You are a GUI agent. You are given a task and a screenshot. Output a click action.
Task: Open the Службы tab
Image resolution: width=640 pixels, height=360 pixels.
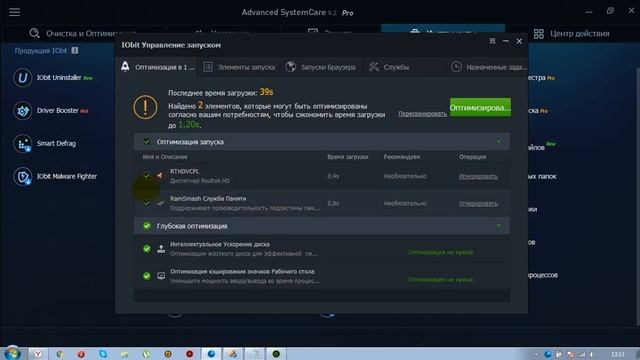(404, 67)
